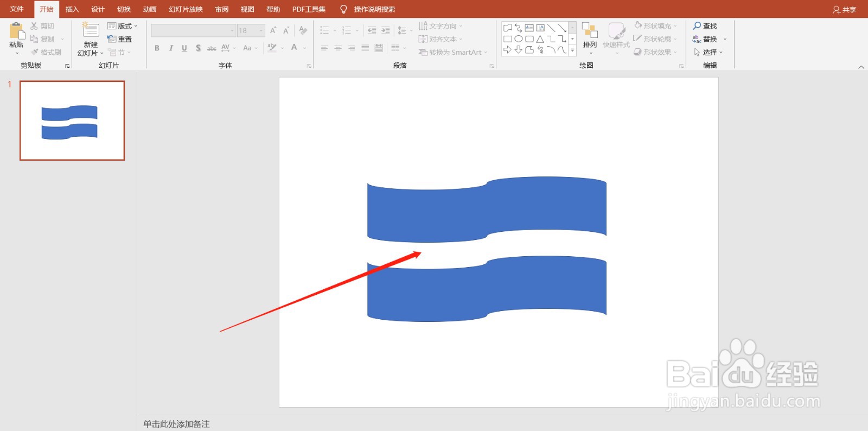Click the Find (查找) magnifier button
This screenshot has height=431, width=868.
[705, 26]
